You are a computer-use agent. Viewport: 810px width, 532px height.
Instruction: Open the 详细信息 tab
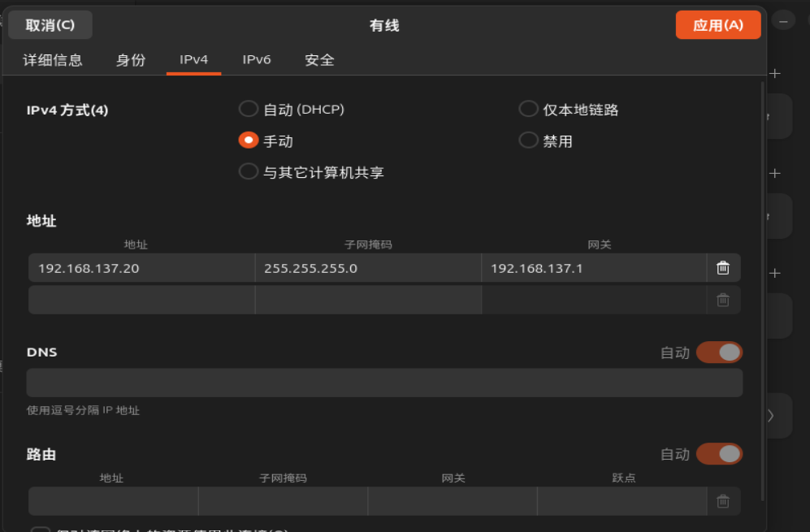pos(53,60)
